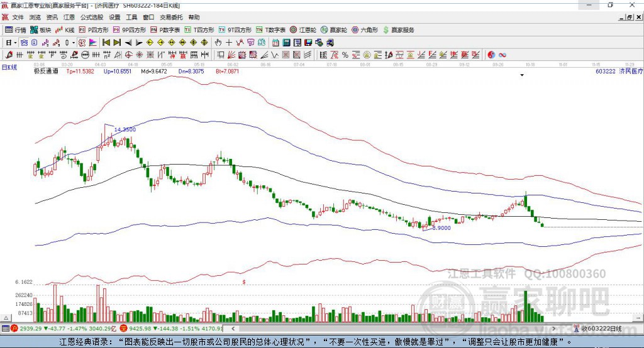Screen dimensions: 644x348
Task: Open the 交易委托 menu
Action: [x=171, y=17]
